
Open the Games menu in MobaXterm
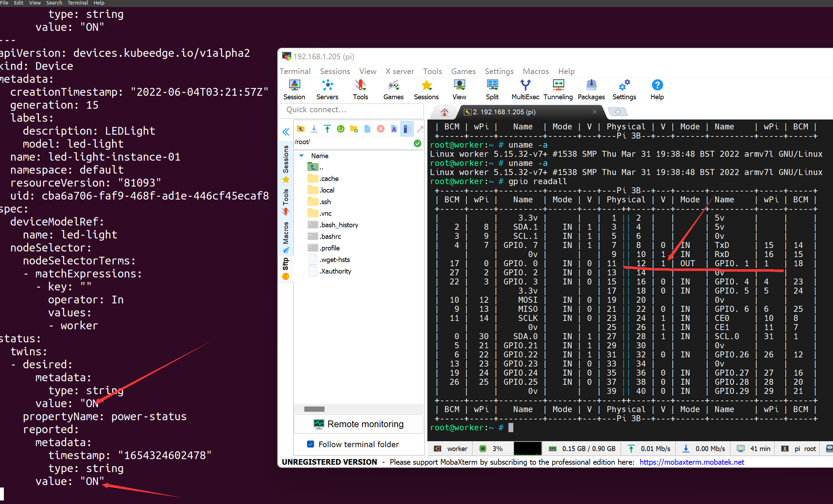(463, 71)
